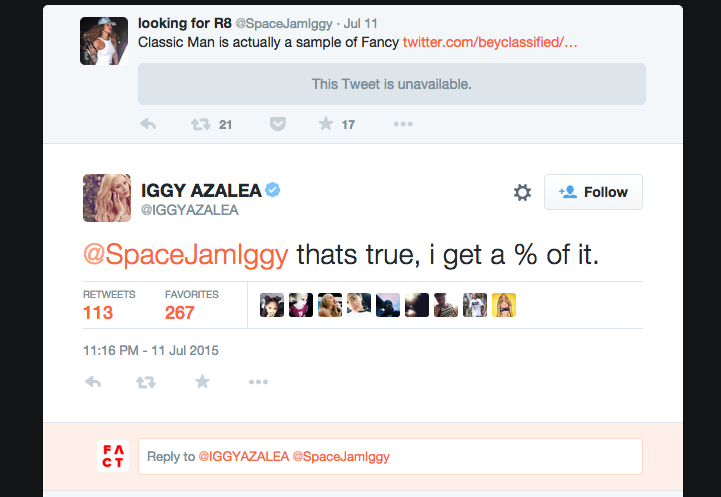Favorite Iggy Azalea's tweet with the star
Viewport: 721px width, 497px height.
coord(202,382)
